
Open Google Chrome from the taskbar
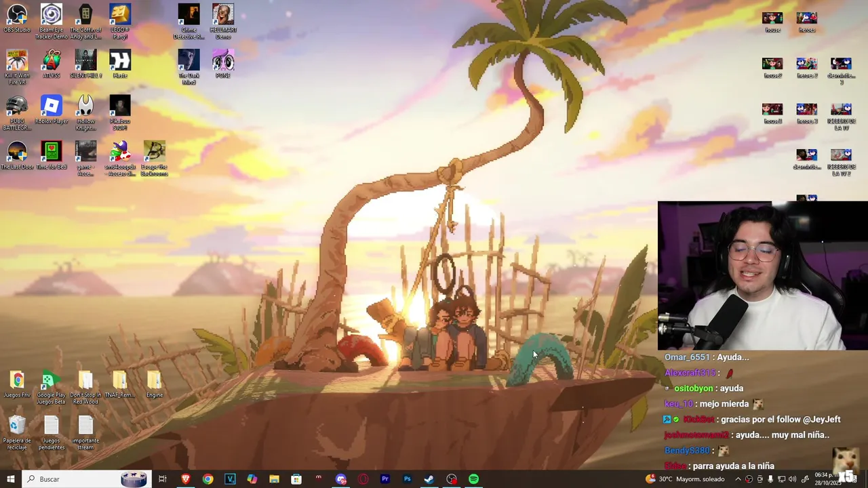pos(208,479)
